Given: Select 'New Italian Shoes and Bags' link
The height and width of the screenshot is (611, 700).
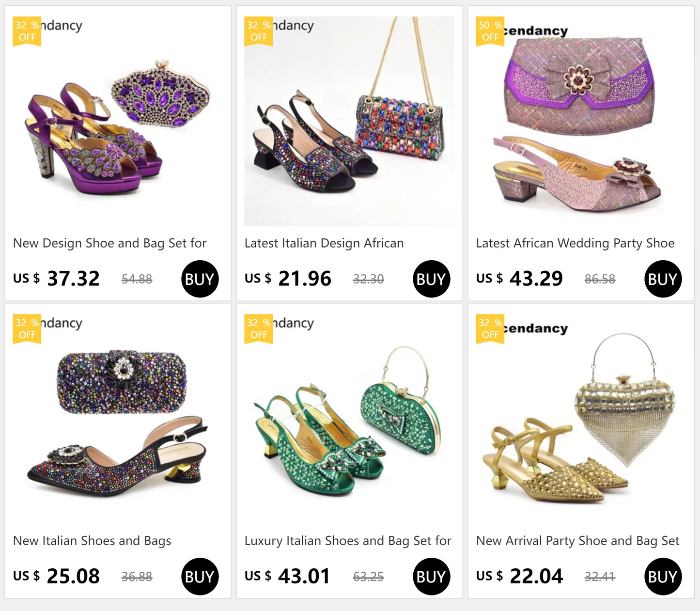Looking at the screenshot, I should click(x=92, y=541).
